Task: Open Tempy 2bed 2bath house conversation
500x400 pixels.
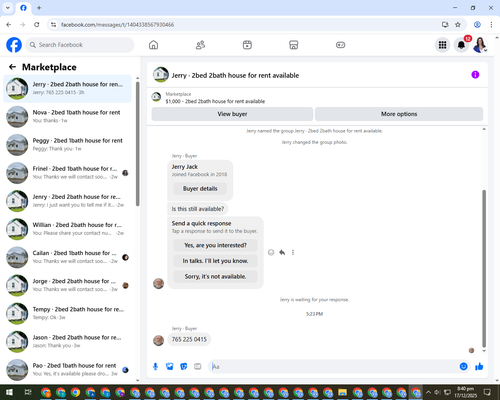Action: pyautogui.click(x=67, y=313)
